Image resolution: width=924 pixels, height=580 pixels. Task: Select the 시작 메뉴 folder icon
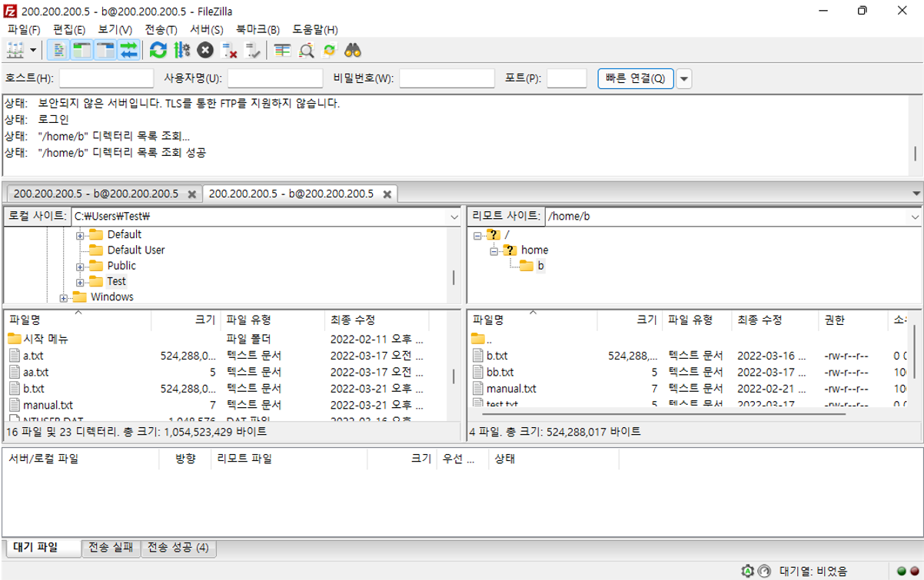click(x=15, y=339)
